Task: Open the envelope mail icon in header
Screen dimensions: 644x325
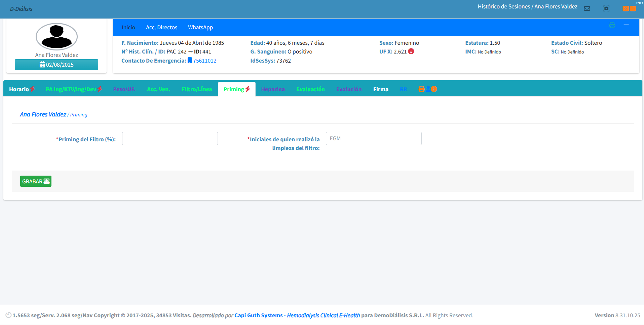Action: (x=587, y=8)
